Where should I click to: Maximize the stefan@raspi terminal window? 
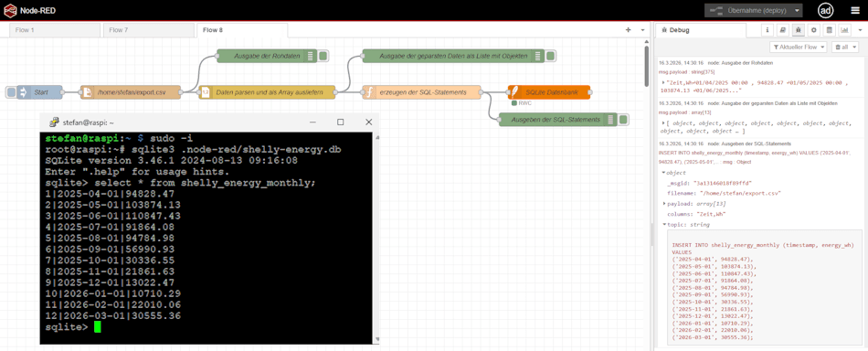tap(341, 122)
